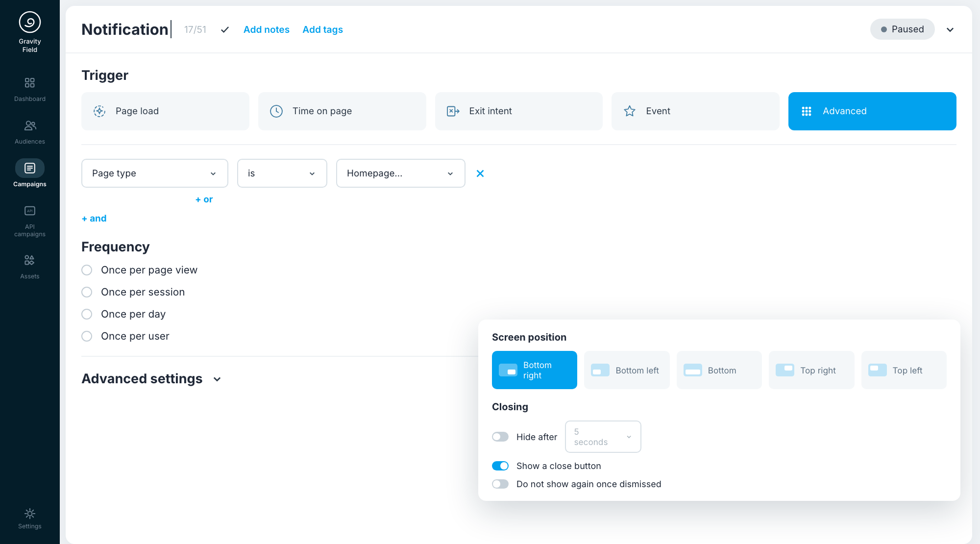
Task: Open the Page type dropdown
Action: click(155, 173)
